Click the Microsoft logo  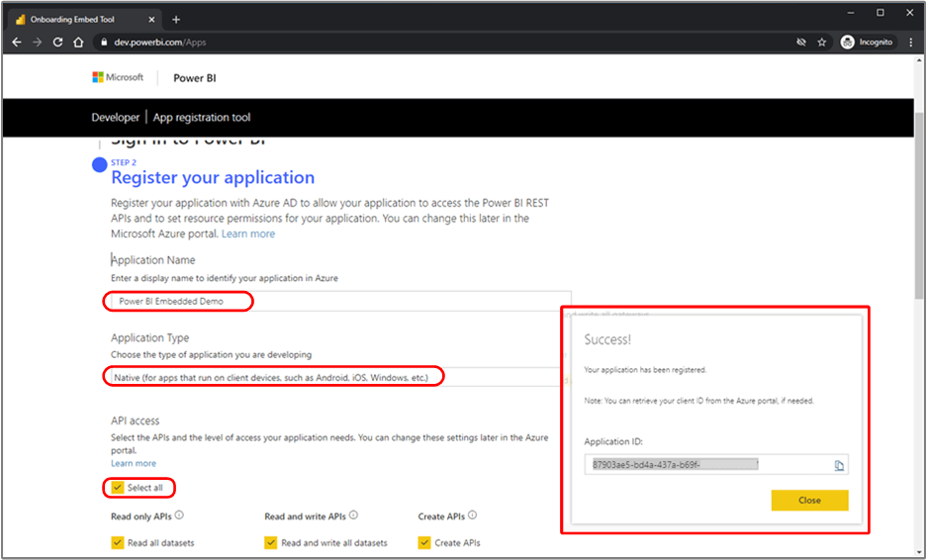[x=118, y=77]
